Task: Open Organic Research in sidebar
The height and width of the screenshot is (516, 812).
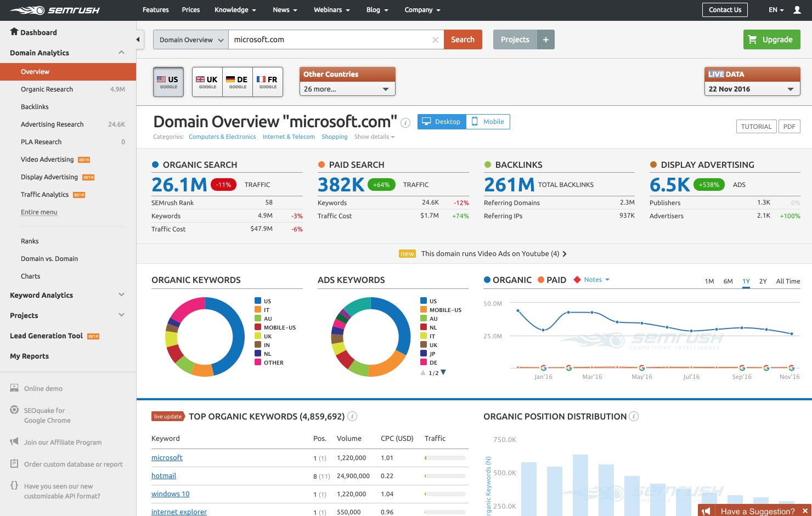Action: point(47,89)
